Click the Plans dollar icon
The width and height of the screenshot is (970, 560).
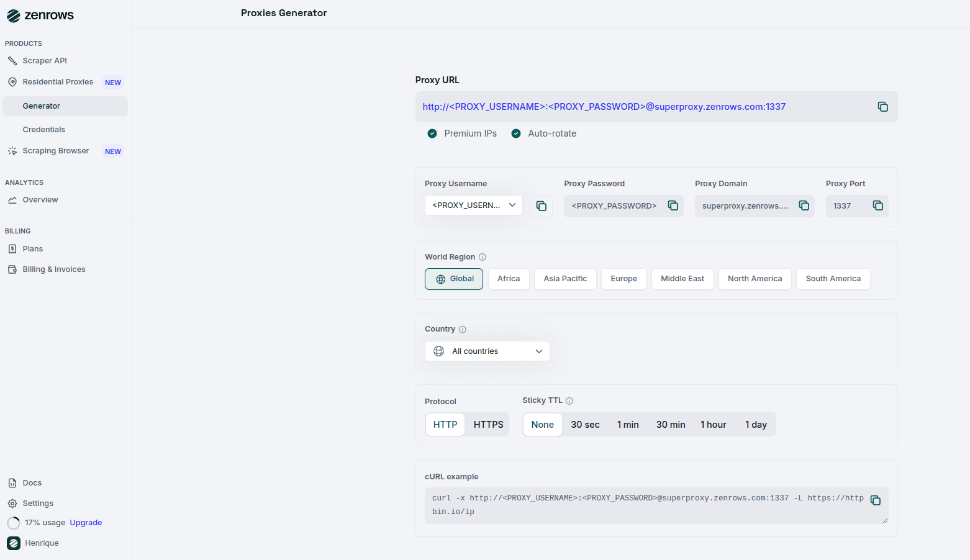tap(12, 249)
